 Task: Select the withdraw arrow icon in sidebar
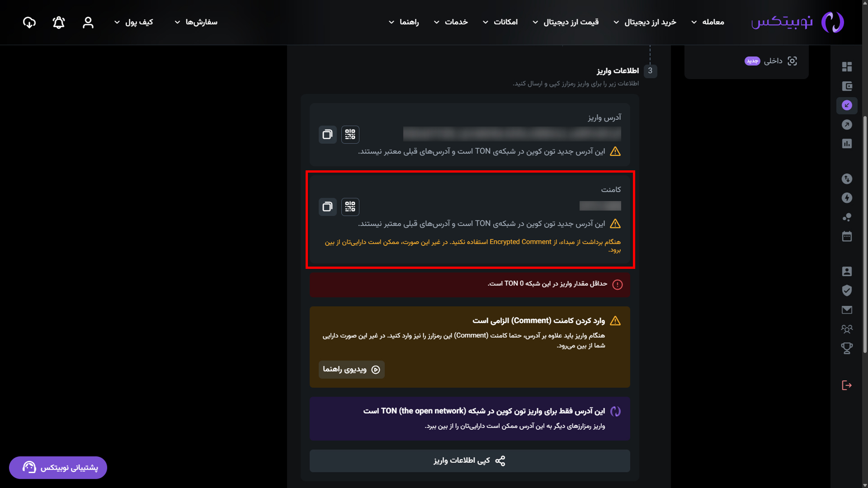[847, 125]
